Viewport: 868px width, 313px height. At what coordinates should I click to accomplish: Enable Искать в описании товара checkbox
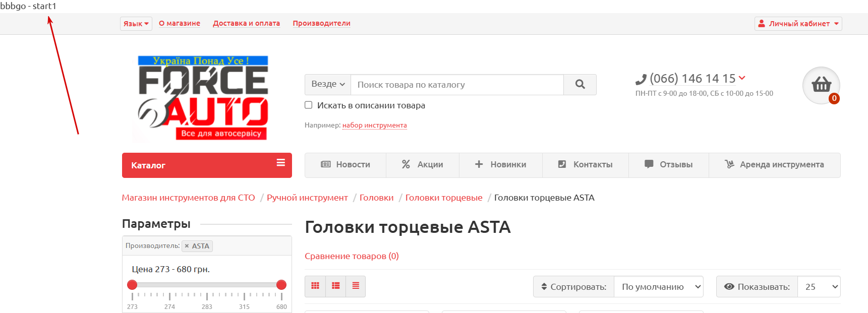tap(309, 105)
